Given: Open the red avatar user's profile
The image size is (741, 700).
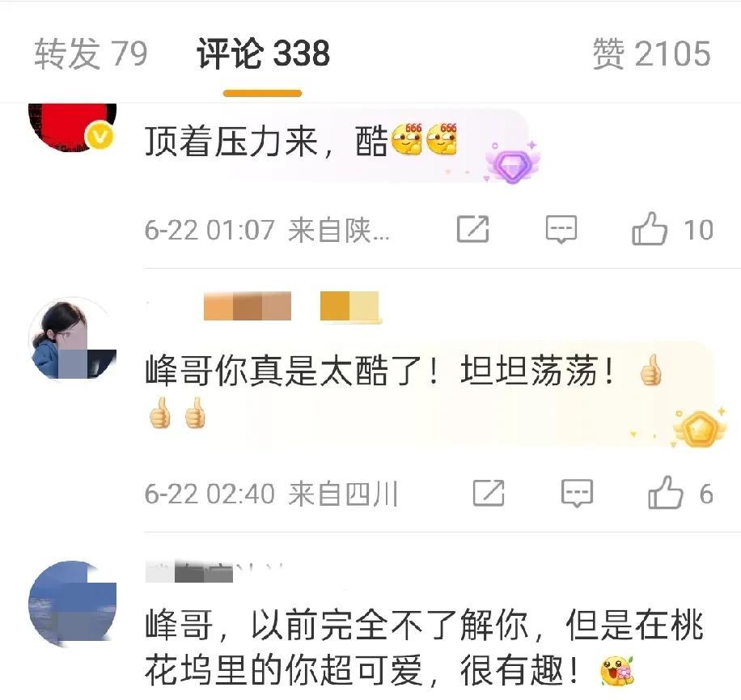Looking at the screenshot, I should coord(72,126).
